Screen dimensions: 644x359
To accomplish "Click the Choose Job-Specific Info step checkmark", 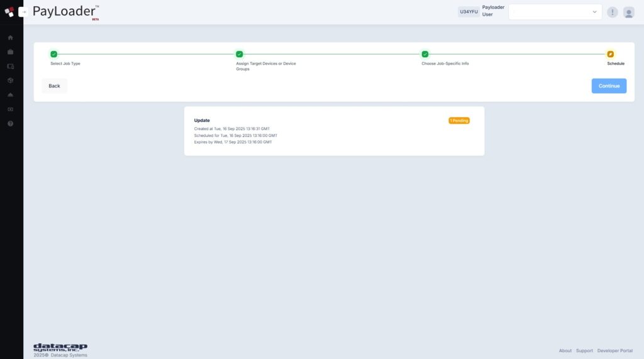I will [425, 54].
